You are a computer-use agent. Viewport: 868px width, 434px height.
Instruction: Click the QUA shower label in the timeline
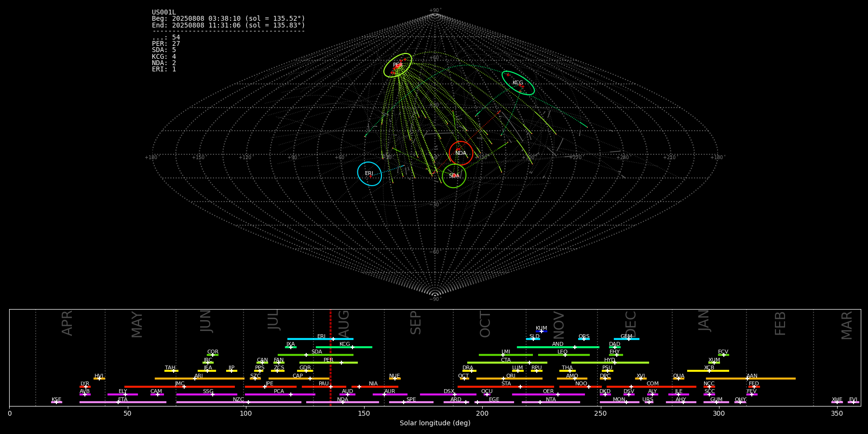tap(678, 376)
